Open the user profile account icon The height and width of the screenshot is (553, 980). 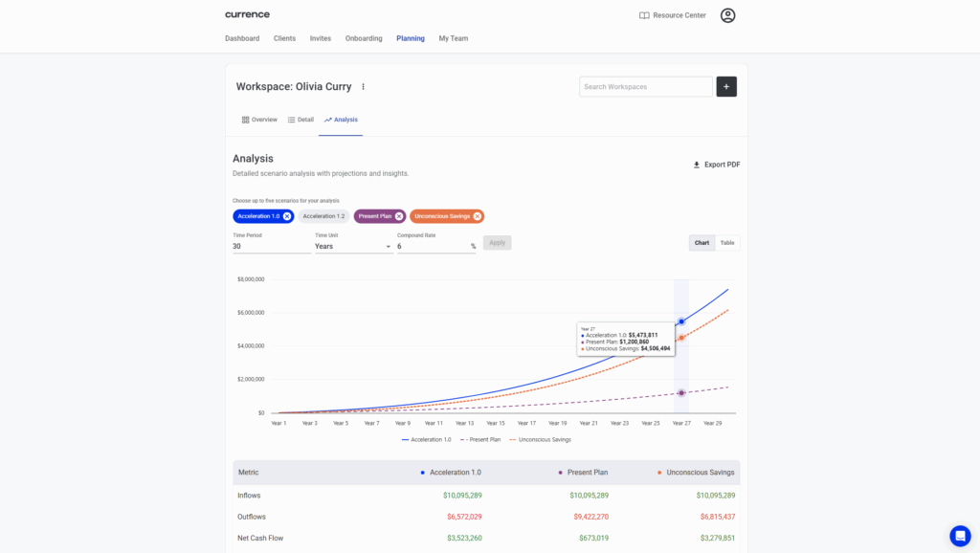click(x=727, y=15)
